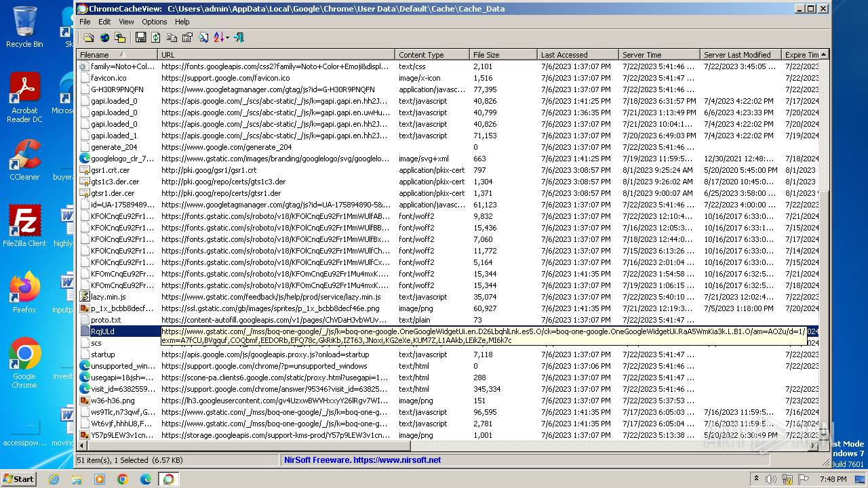This screenshot has width=868, height=488.
Task: Click the Copy Selected Cache Files To icon
Action: pyautogui.click(x=120, y=38)
